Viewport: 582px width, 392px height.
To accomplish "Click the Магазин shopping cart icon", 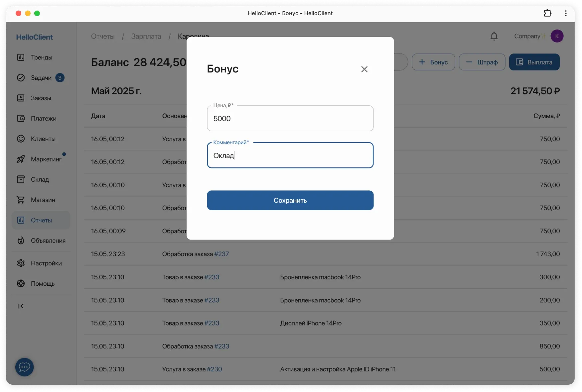I will coord(21,200).
